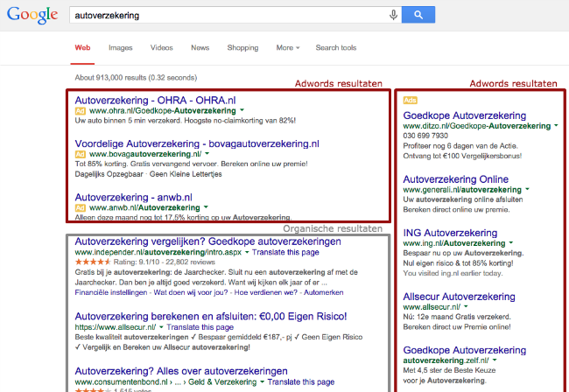This screenshot has width=569, height=392.
Task: Open Autoverzekering vergelijken? Goedkope autoverzekeringen result
Action: coord(208,241)
